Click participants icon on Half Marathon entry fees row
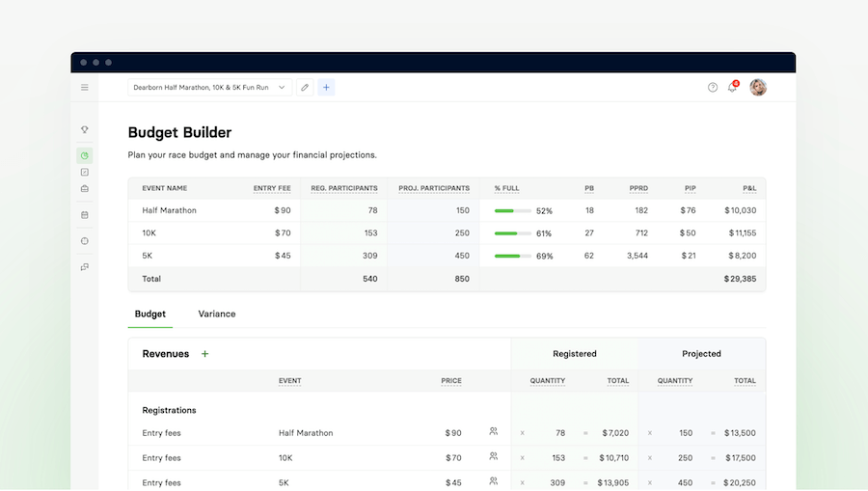Viewport: 868px width, 491px height. pyautogui.click(x=493, y=432)
